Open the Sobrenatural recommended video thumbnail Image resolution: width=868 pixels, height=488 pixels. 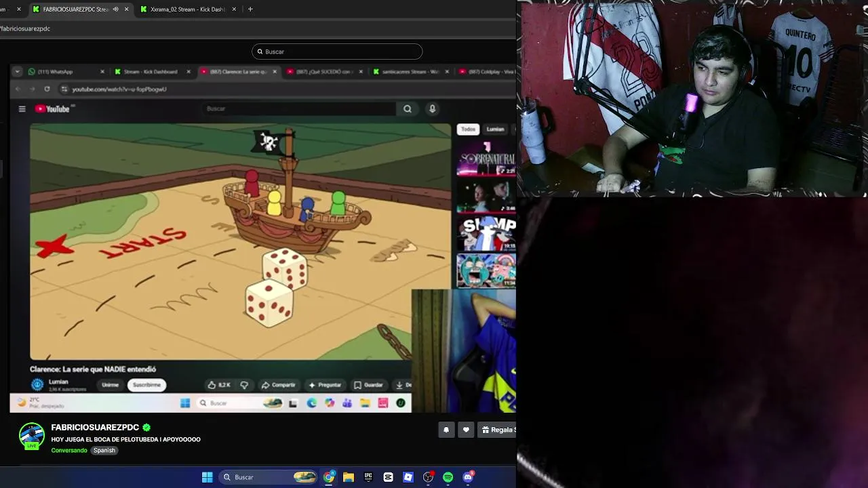(486, 159)
